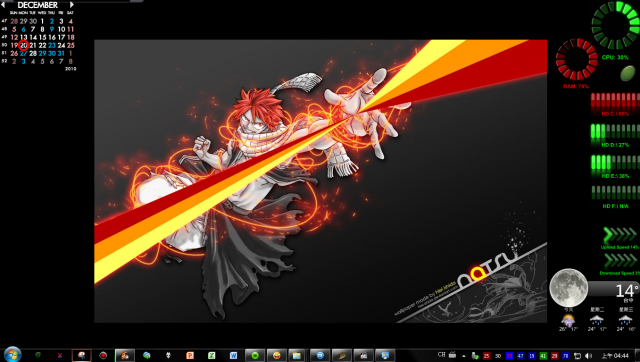Select December 14 on the calendar
640x362 pixels.
[x=33, y=37]
